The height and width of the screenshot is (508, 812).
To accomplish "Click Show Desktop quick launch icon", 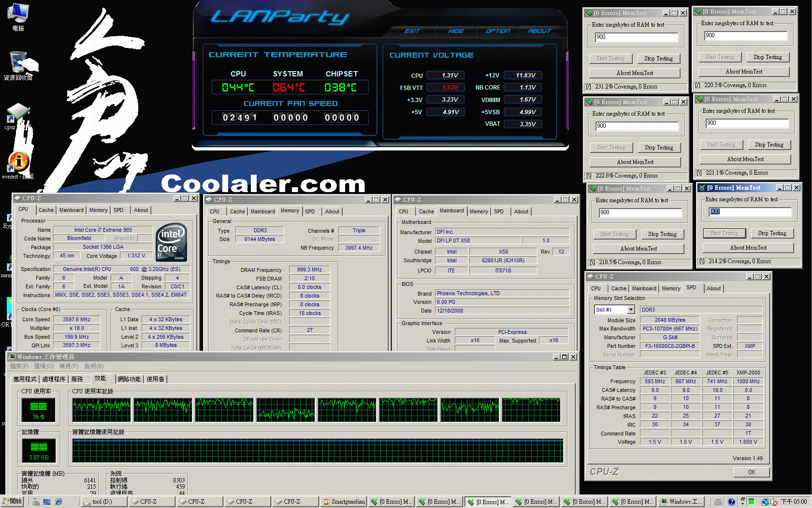I will (x=47, y=502).
